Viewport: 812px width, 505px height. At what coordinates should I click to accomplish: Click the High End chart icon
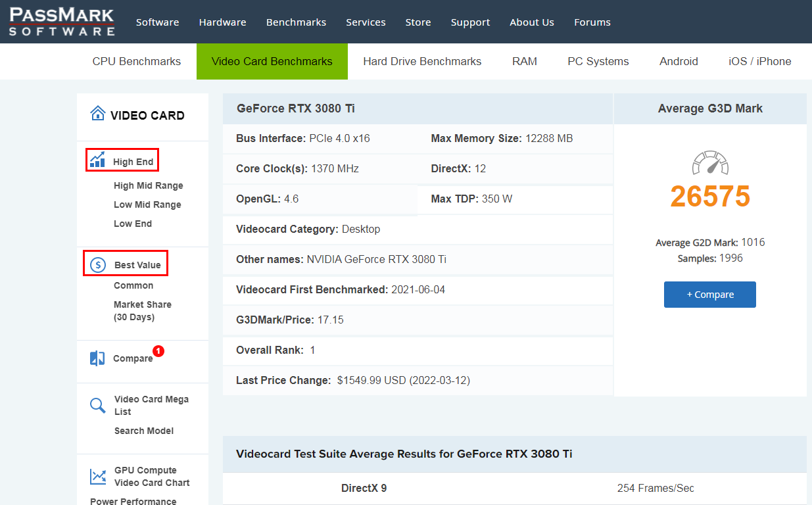coord(97,160)
